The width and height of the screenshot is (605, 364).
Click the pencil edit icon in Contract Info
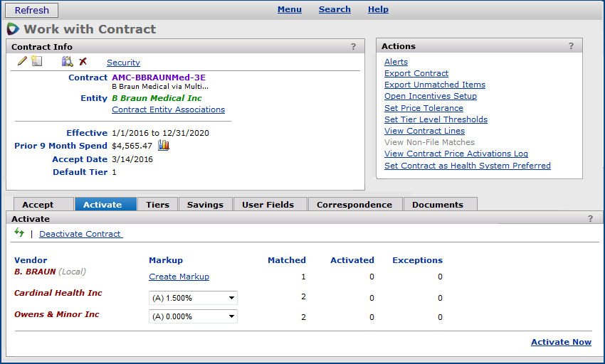pos(22,62)
